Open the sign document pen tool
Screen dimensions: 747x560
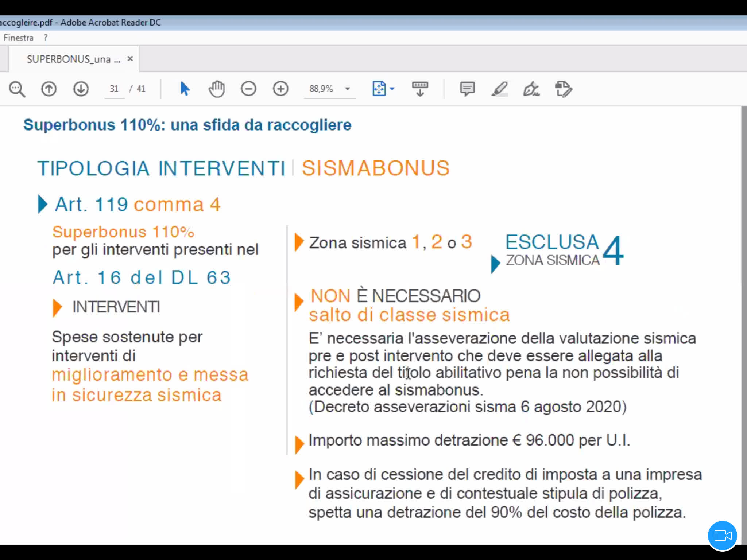(531, 89)
